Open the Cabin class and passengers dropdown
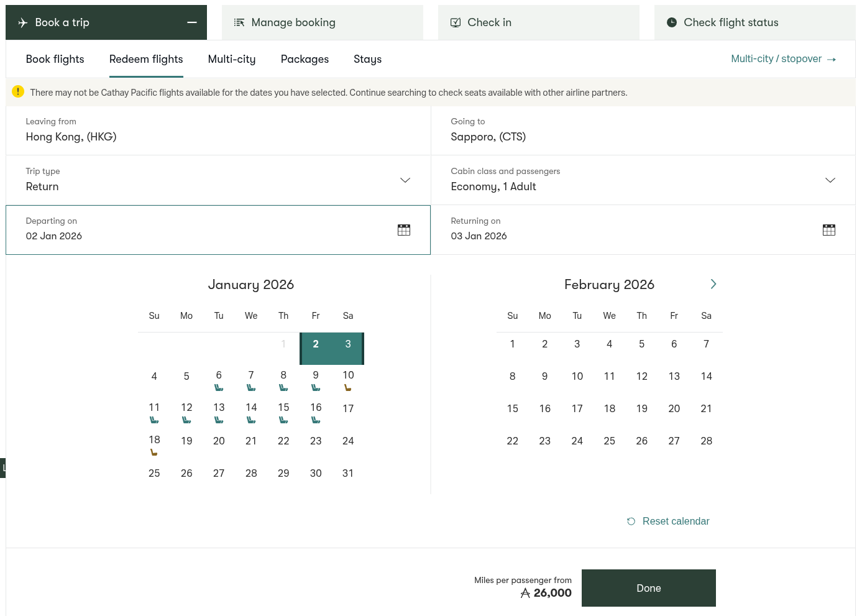This screenshot has height=616, width=862. 830,180
